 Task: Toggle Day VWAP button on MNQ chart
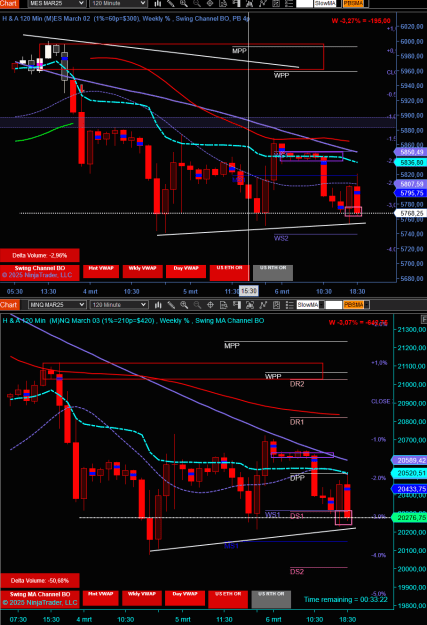point(185,597)
